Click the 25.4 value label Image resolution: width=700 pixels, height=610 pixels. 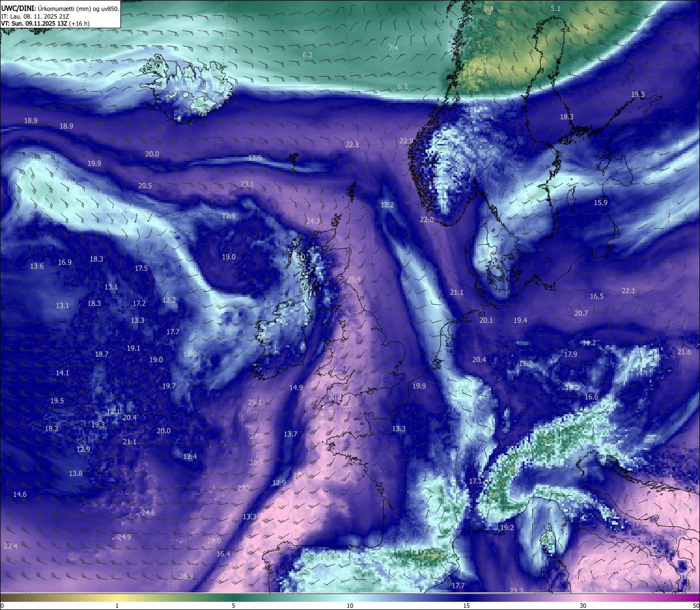(354, 280)
